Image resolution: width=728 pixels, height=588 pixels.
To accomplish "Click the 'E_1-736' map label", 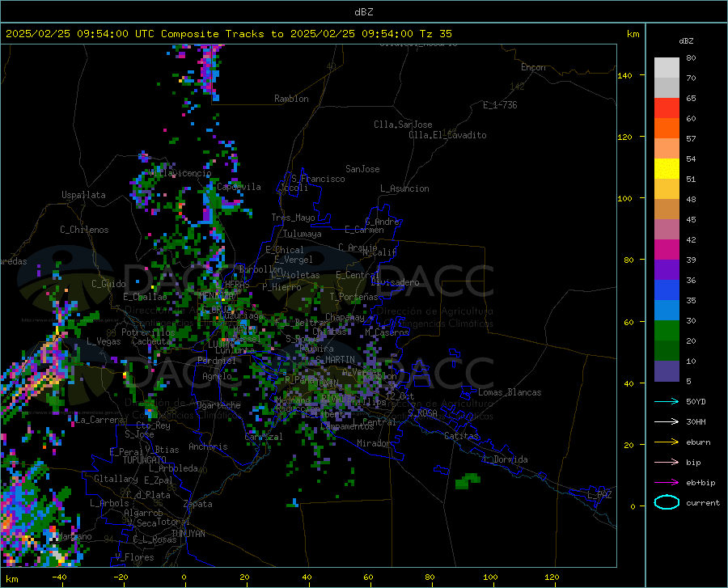I will pos(500,105).
